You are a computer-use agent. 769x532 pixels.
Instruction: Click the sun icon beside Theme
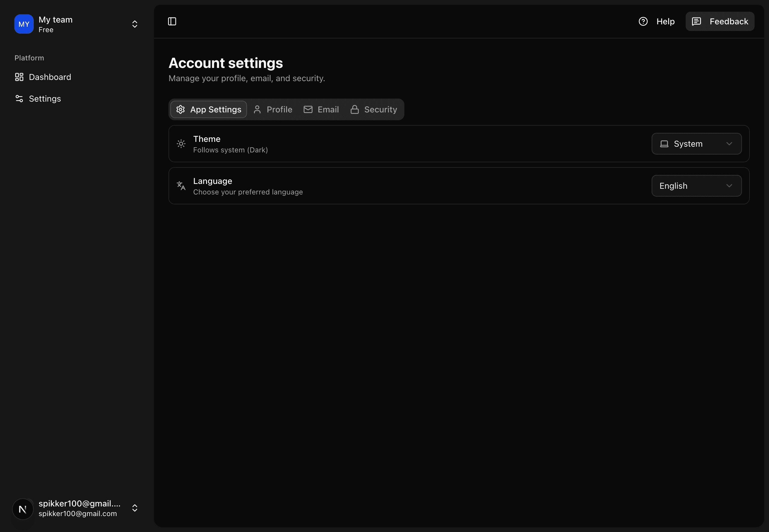181,144
